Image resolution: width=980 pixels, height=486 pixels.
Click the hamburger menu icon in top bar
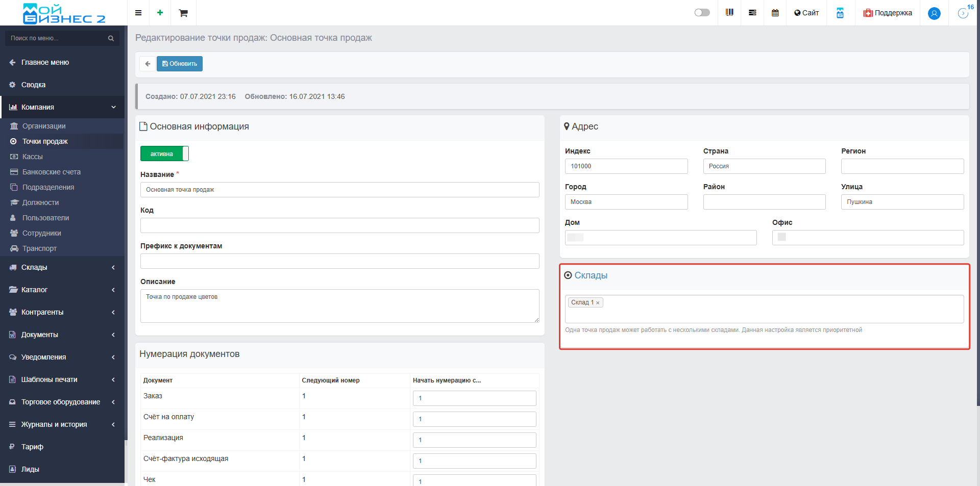(x=138, y=13)
